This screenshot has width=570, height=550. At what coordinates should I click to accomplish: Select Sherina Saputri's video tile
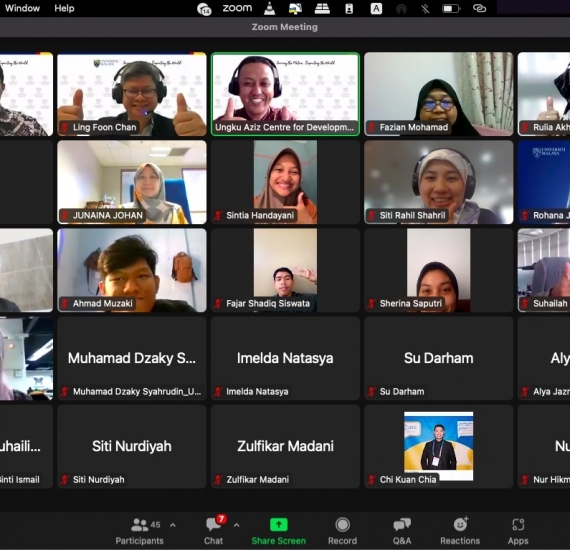pyautogui.click(x=439, y=270)
